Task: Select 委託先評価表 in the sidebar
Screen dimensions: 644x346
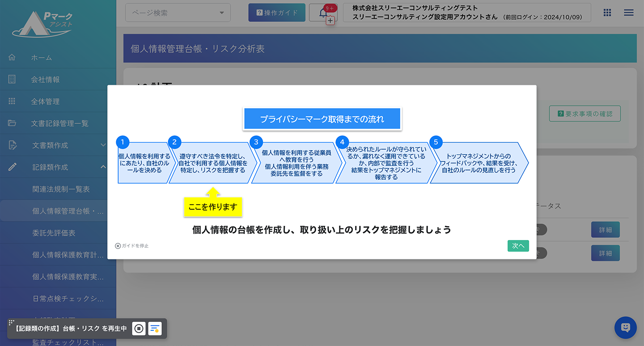Action: 54,233
